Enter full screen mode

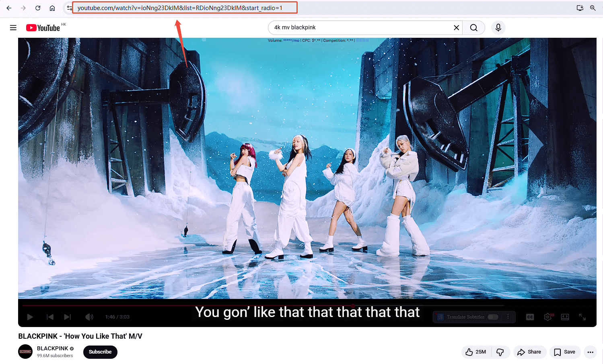click(582, 317)
